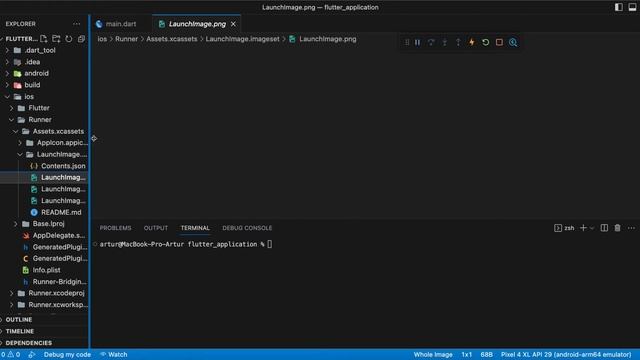Click Step Over in debug toolbar
The width and height of the screenshot is (640, 360).
431,42
